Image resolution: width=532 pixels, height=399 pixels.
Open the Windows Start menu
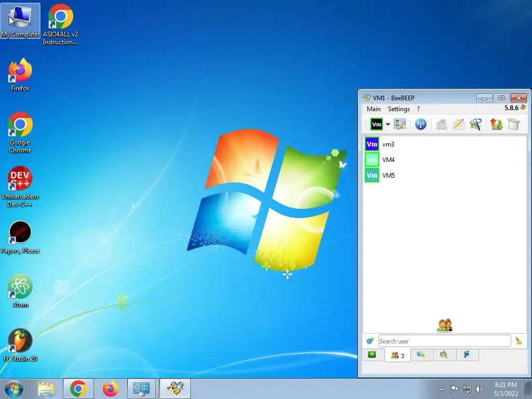[x=14, y=389]
